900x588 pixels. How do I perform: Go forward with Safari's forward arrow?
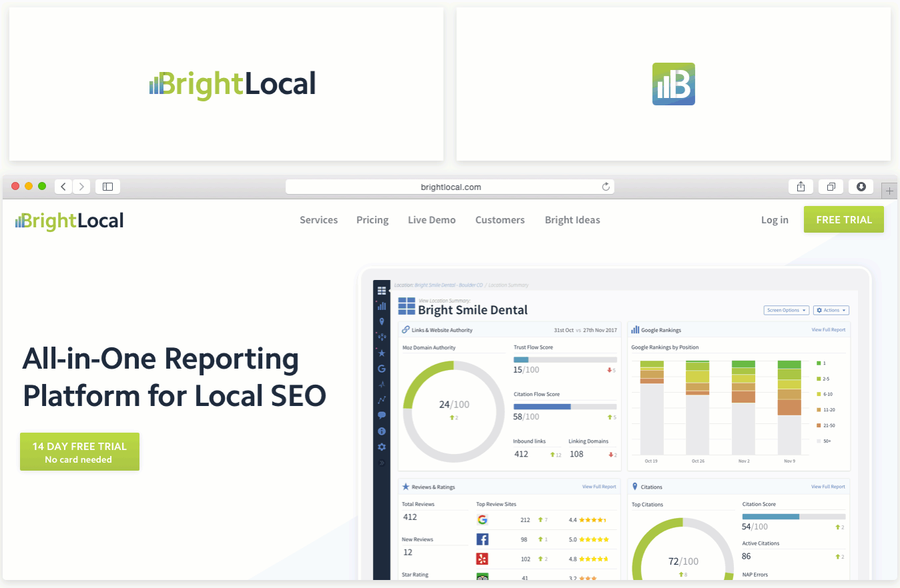point(81,187)
